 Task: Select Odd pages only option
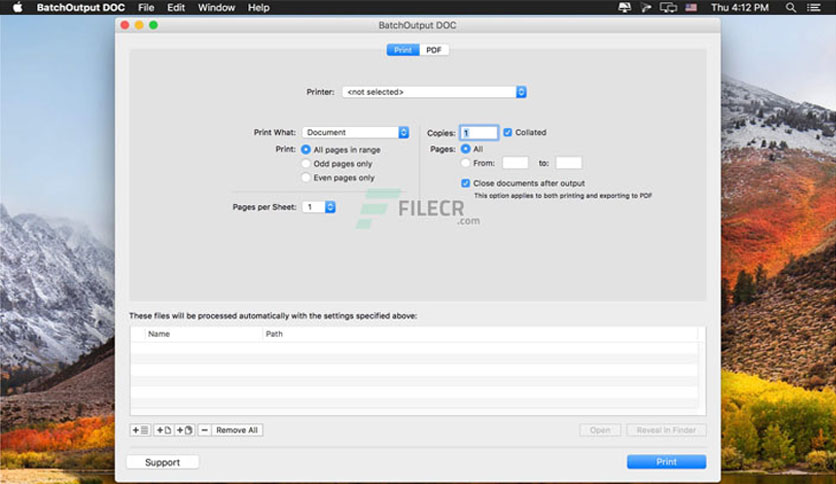[306, 164]
